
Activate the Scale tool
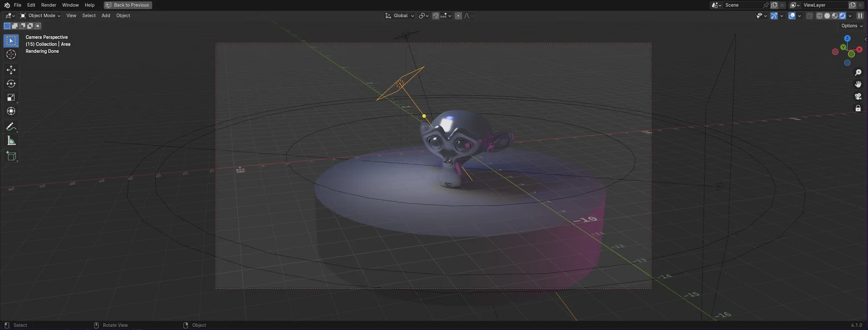click(x=11, y=98)
